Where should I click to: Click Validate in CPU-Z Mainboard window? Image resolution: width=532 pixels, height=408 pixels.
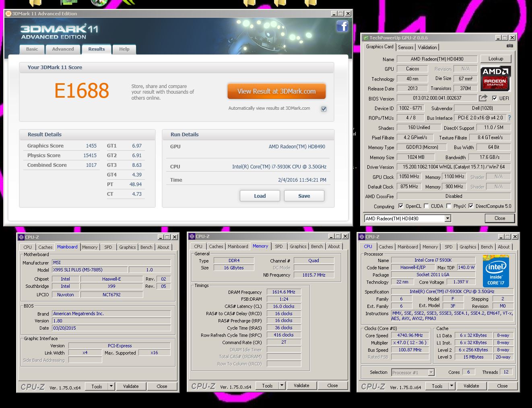point(131,386)
